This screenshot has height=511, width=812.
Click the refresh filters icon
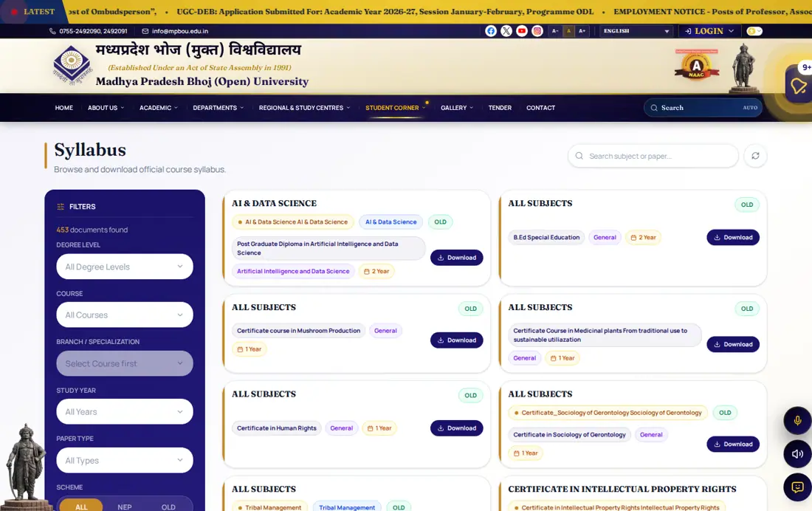(x=755, y=156)
